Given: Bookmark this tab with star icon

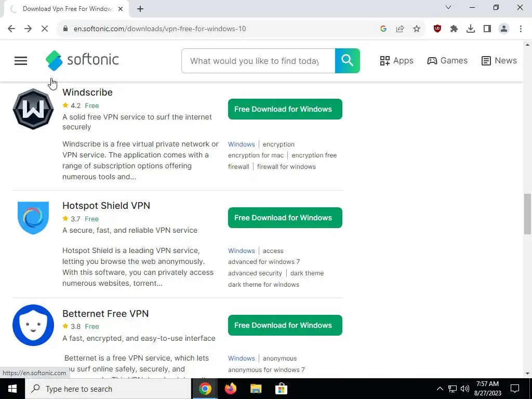Looking at the screenshot, I should point(417,29).
